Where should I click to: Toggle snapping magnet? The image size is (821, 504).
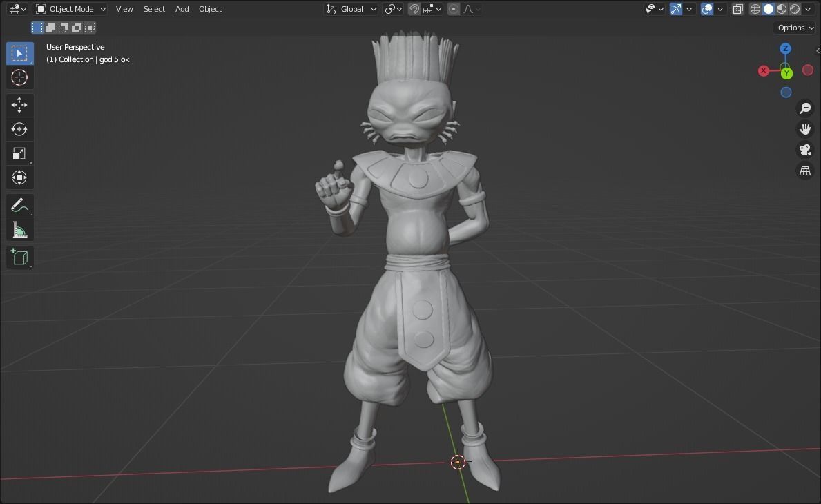click(x=414, y=9)
